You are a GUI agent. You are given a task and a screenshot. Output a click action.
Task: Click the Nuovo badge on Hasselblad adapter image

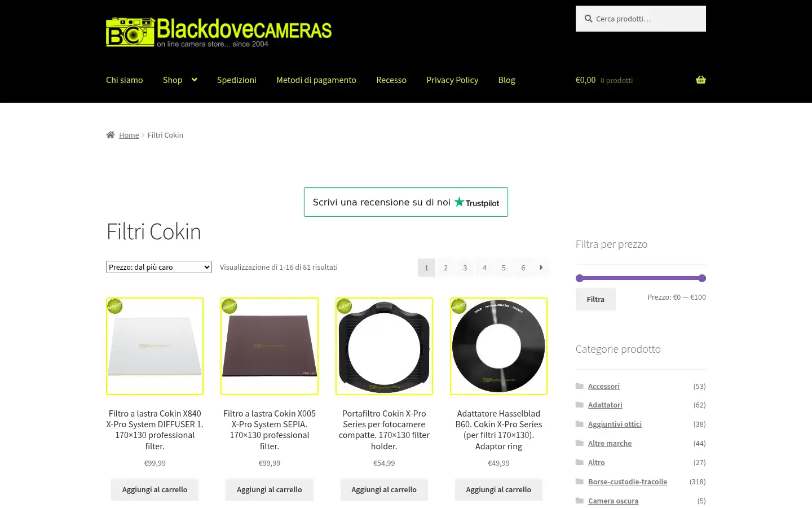pyautogui.click(x=458, y=306)
